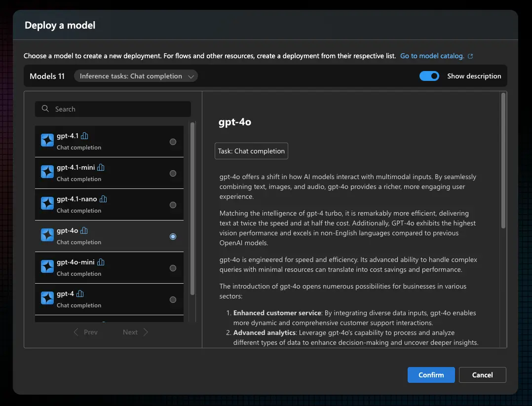
Task: Go to Prev page of models
Action: [x=86, y=332]
